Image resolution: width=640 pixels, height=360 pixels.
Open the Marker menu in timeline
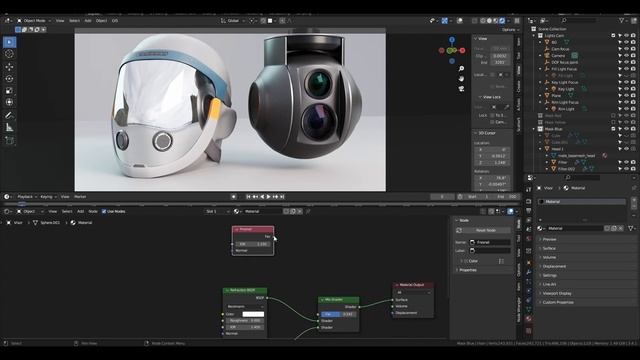[x=80, y=197]
